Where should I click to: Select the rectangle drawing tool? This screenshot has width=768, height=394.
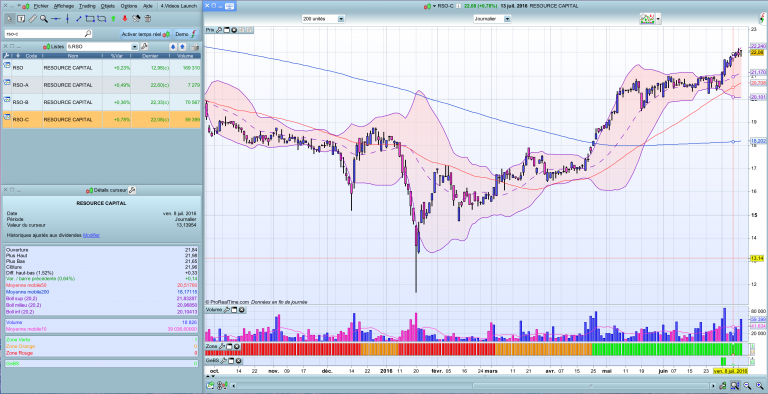90,19
